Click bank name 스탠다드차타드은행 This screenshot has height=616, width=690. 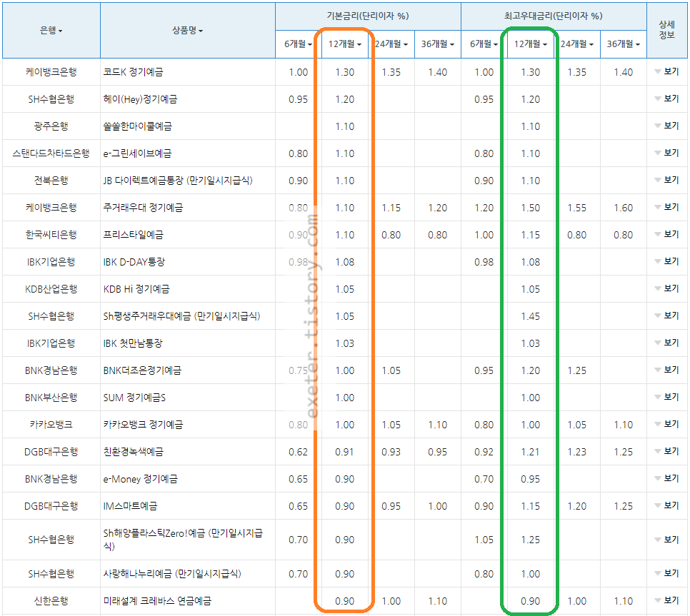51,153
